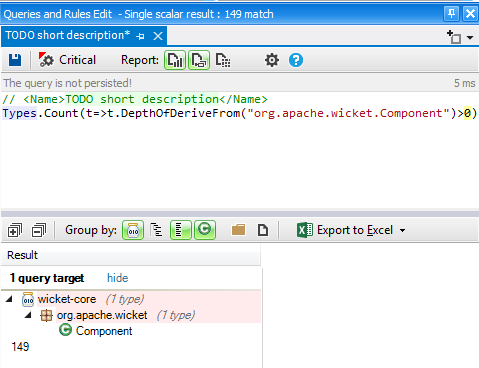Click the "org.apache.wicket.Component" string literal
This screenshot has height=368, width=479.
(x=349, y=113)
